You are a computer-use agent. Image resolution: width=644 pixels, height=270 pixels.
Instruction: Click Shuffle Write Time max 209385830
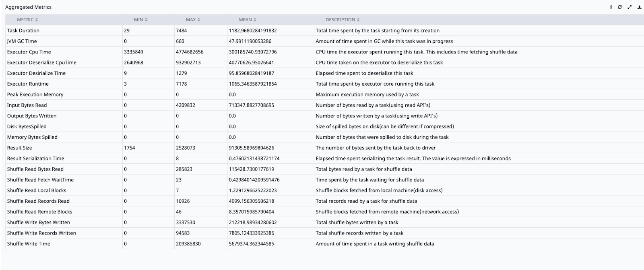(188, 244)
